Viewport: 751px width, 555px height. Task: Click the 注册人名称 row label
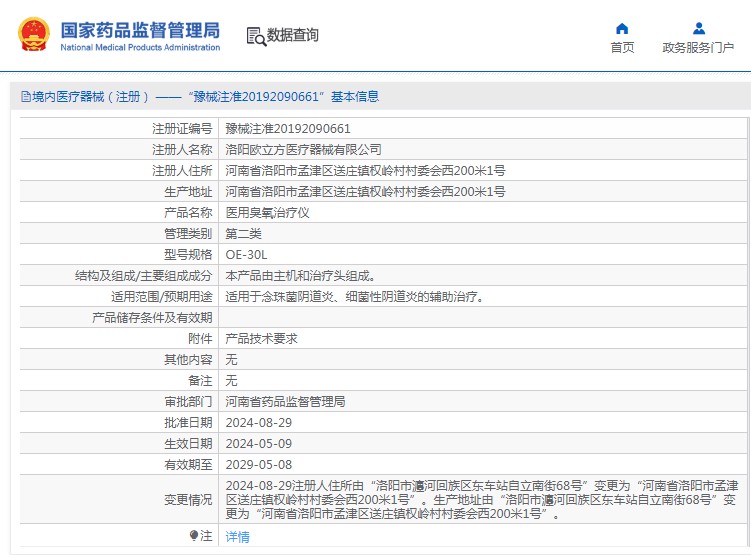click(x=182, y=149)
